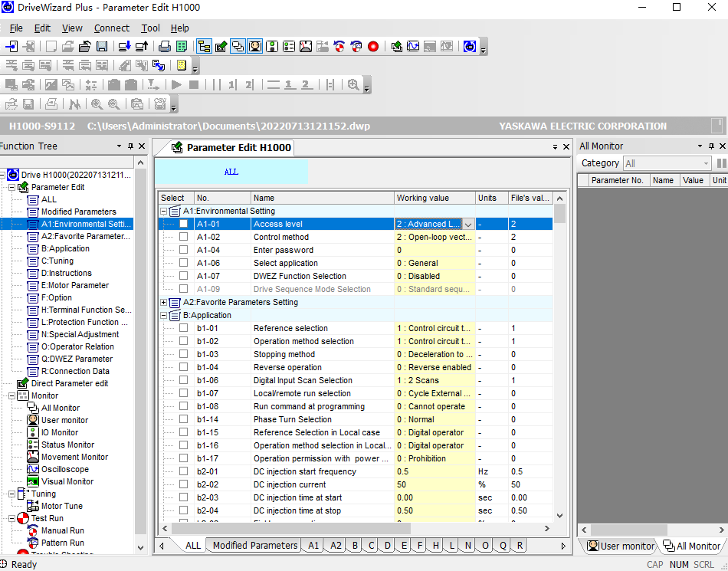Click the right tab-scroll arrow beside R tab
728x571 pixels.
coord(563,546)
